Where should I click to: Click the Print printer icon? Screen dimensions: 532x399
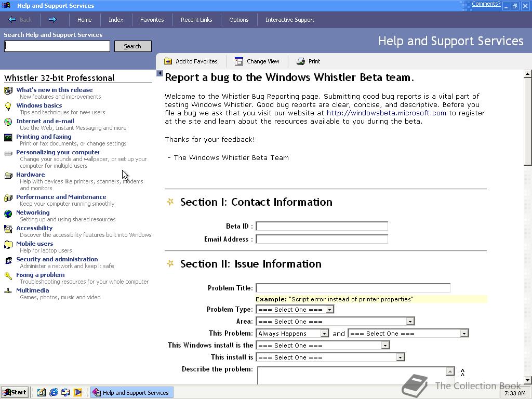[301, 61]
